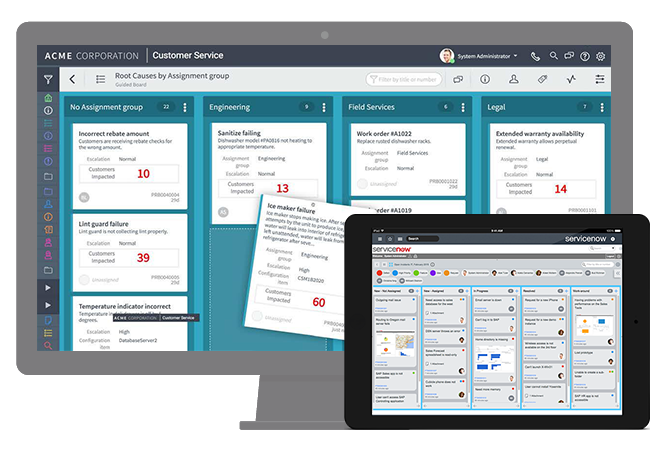Click the avatar on Incorrect rebate amount card
The height and width of the screenshot is (450, 650).
click(x=84, y=198)
